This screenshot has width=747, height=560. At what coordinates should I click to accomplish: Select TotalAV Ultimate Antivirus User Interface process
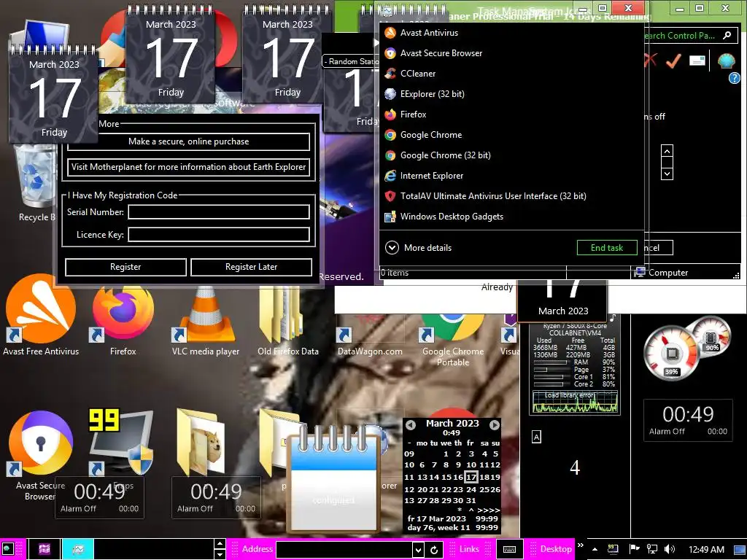point(511,196)
